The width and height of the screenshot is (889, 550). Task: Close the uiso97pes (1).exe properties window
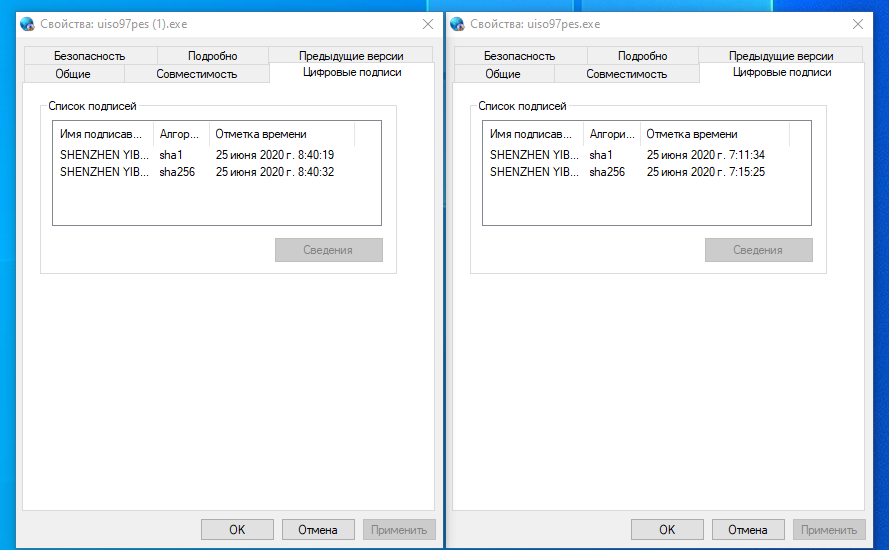[x=428, y=24]
